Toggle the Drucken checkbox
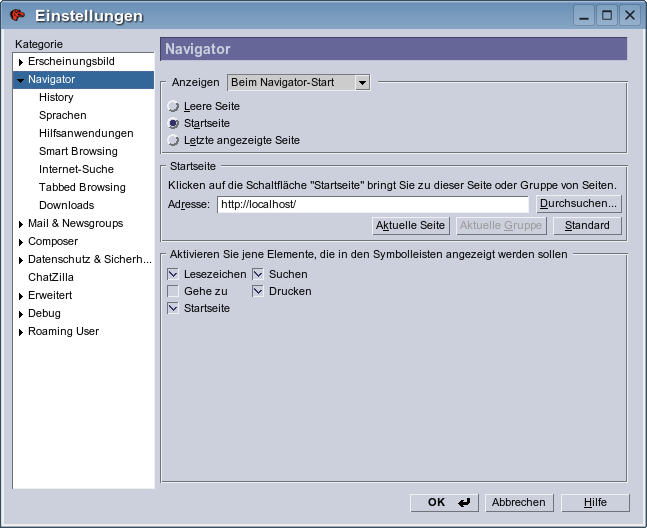The image size is (647, 528). (x=258, y=291)
